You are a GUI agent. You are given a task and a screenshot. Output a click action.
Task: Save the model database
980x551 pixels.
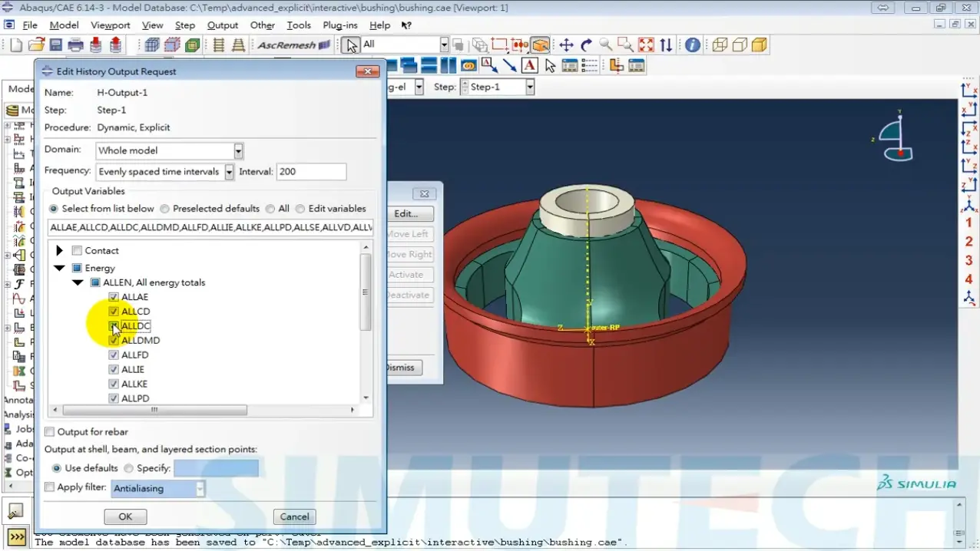(56, 45)
